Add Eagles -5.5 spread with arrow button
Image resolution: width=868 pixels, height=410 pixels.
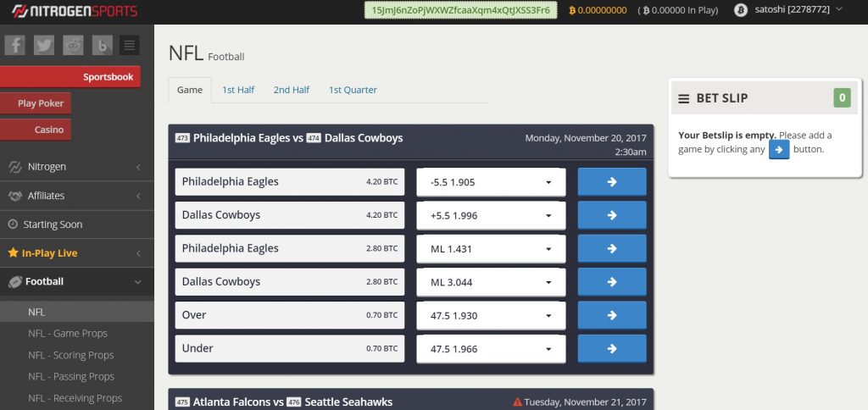[x=612, y=182]
